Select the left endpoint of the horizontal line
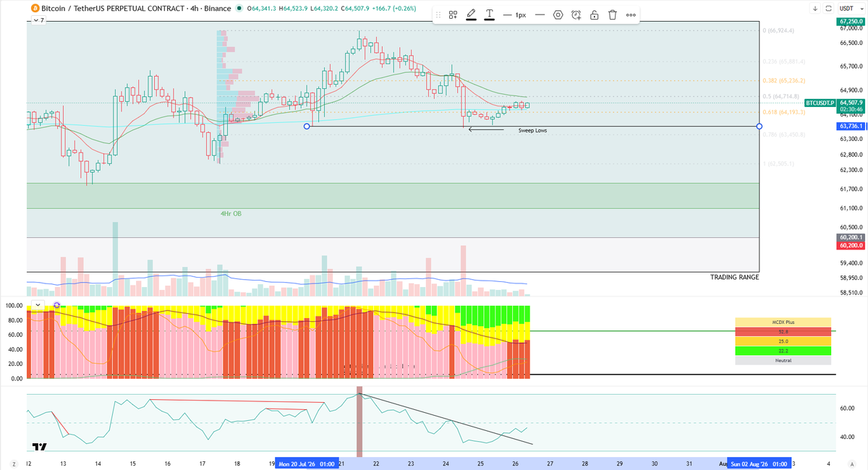Screen dimensions: 868x470 (x=307, y=127)
